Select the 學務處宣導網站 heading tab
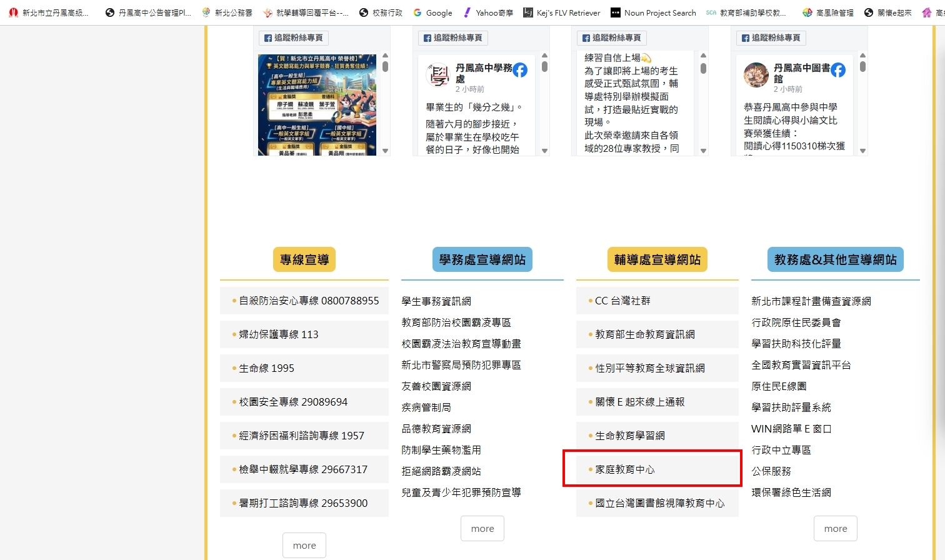This screenshot has width=945, height=560. [x=482, y=259]
